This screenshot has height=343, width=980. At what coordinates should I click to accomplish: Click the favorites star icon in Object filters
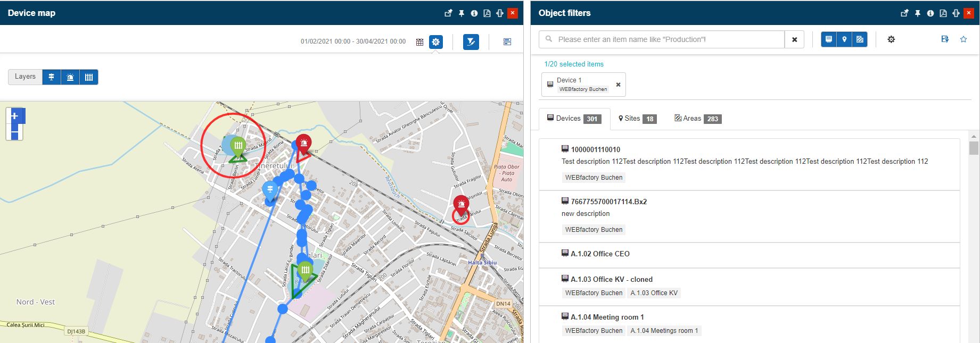pyautogui.click(x=963, y=39)
